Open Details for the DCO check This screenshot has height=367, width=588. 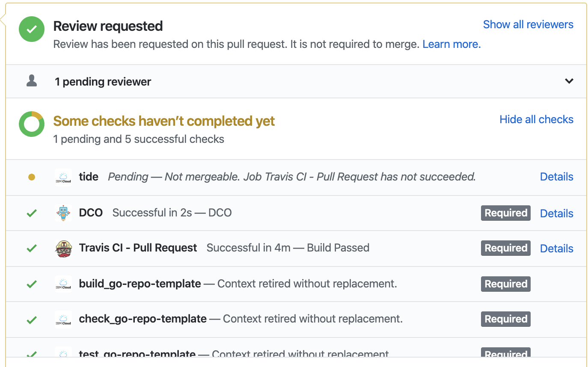click(556, 213)
